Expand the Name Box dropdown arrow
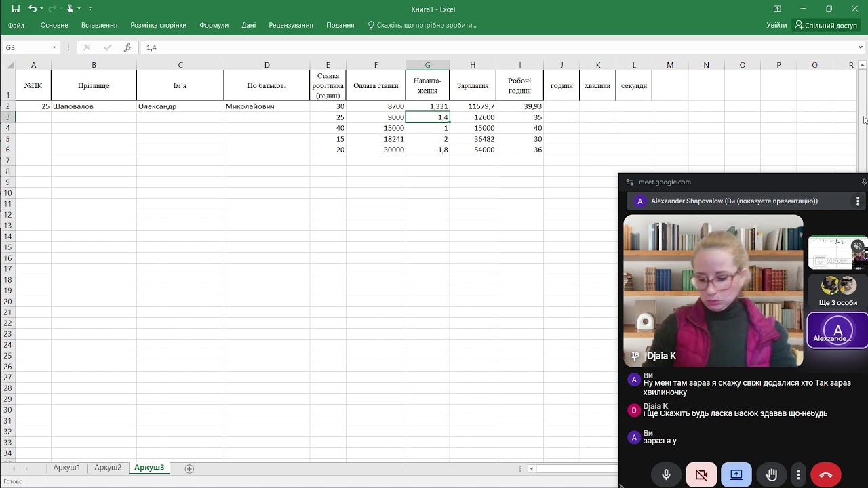 pyautogui.click(x=54, y=47)
